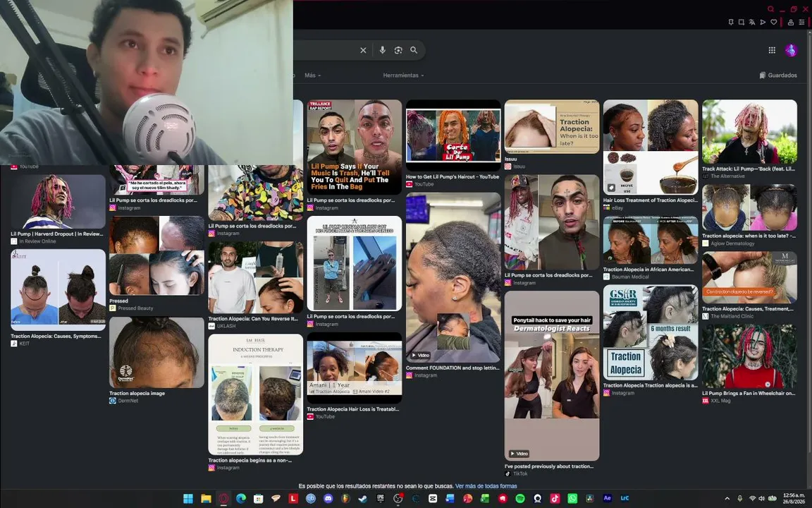Open WhatsApp from the taskbar
This screenshot has height=508, width=812.
click(x=572, y=499)
